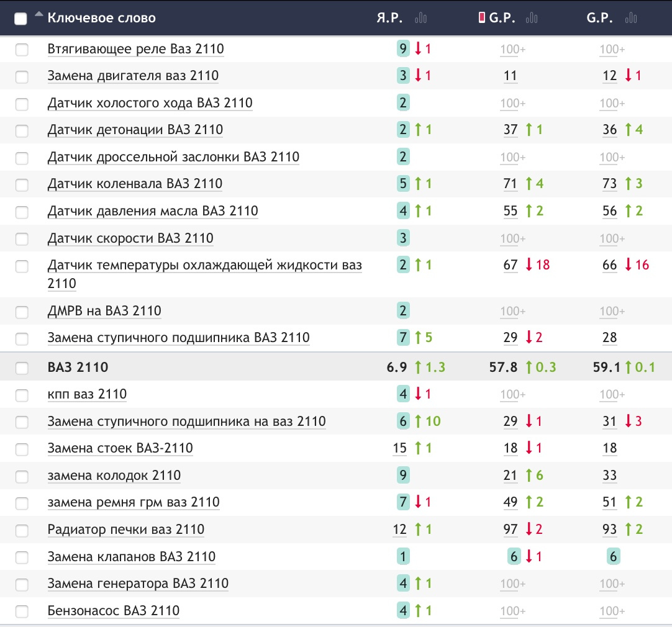Click the last G.P. column header label

click(599, 17)
